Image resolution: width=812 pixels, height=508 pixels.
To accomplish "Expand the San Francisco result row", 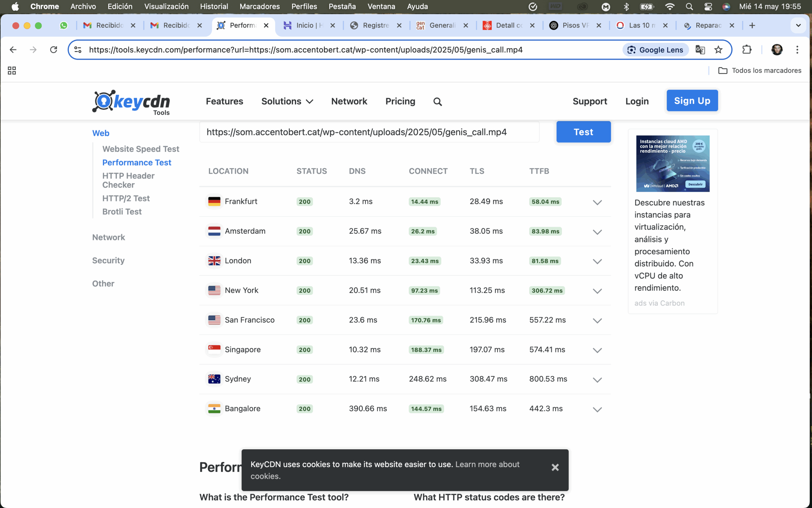I will coord(597,321).
